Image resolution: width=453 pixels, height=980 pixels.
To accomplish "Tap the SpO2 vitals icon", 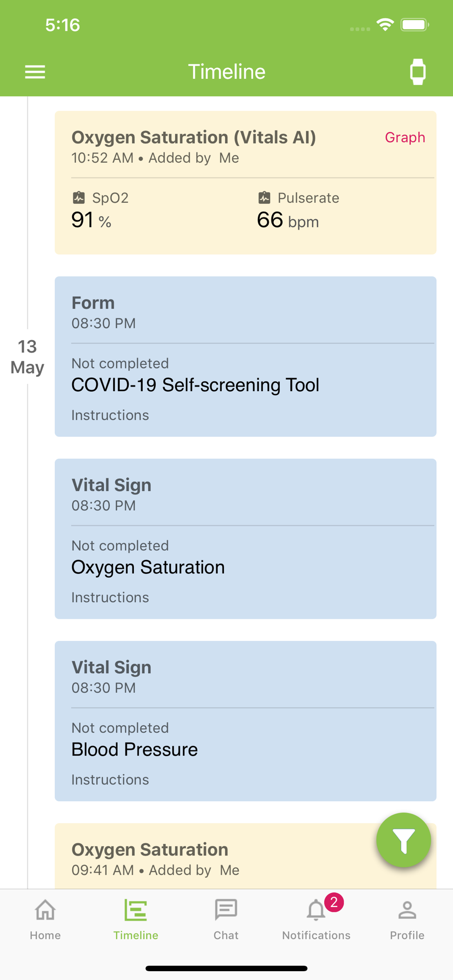I will click(79, 198).
